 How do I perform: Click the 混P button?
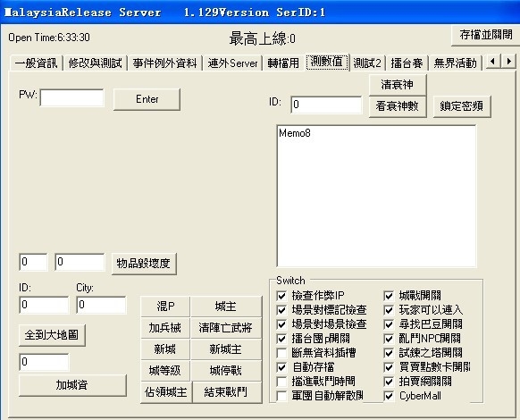click(x=165, y=307)
